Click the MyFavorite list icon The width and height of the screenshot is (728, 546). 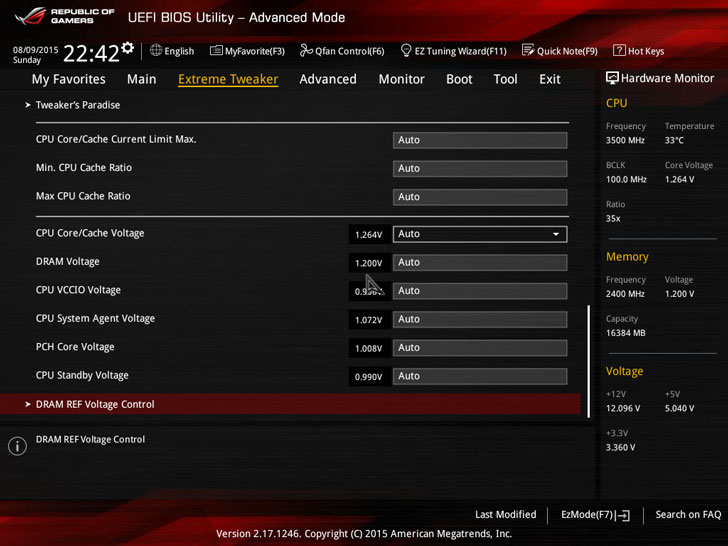[216, 50]
